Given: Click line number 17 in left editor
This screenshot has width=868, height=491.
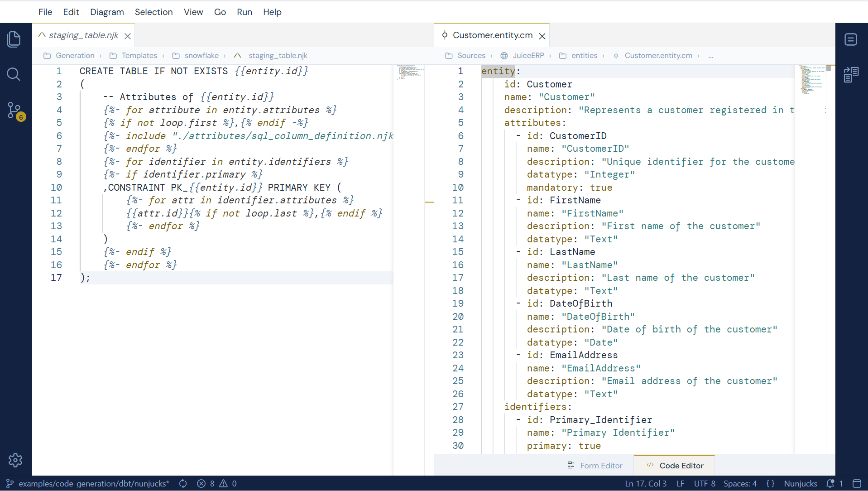Looking at the screenshot, I should pos(56,278).
